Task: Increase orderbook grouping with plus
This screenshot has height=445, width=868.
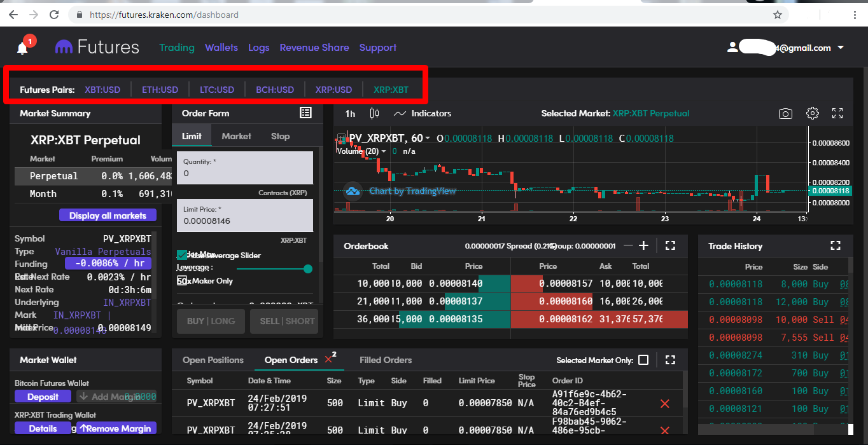Action: pos(643,245)
